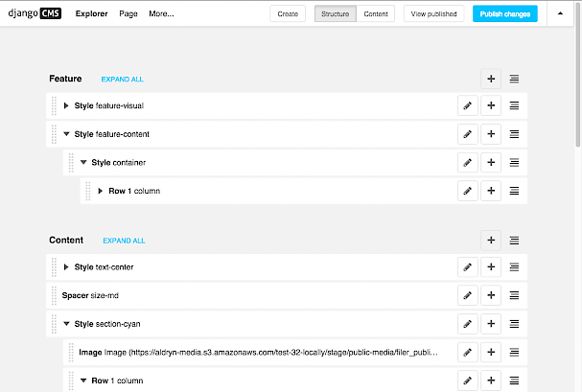
Task: Edit the Style feature-visual plugin with pencil icon
Action: tap(468, 105)
